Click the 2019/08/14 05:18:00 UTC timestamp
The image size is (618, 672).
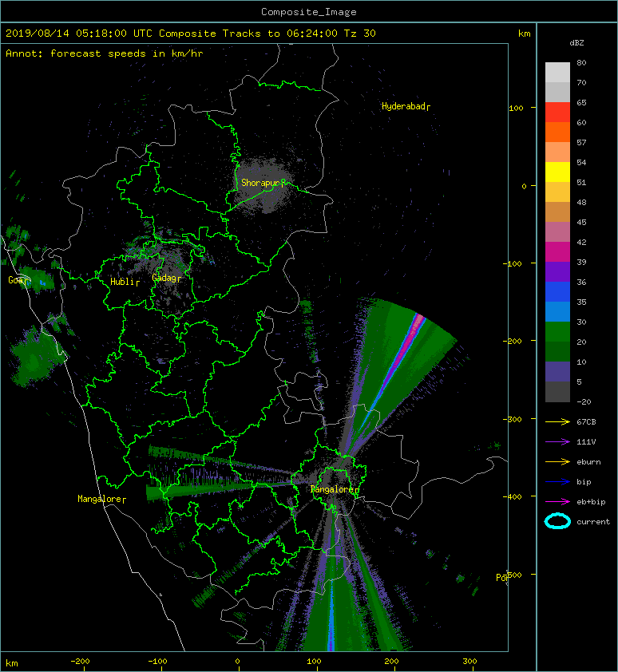[x=79, y=34]
